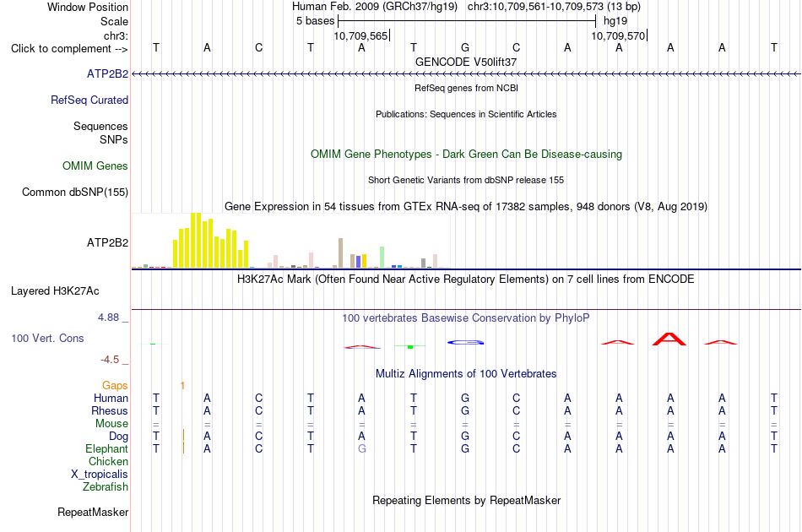Click the Sequences track label
The width and height of the screenshot is (802, 532).
coord(100,126)
